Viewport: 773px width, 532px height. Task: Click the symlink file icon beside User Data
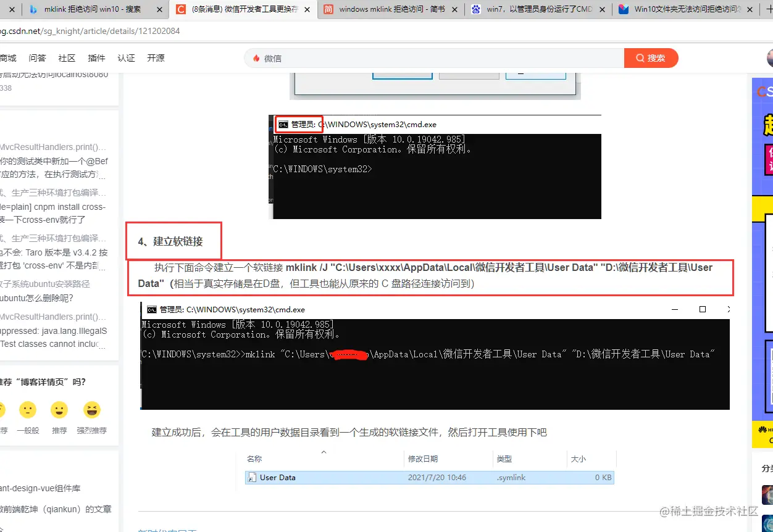point(252,478)
